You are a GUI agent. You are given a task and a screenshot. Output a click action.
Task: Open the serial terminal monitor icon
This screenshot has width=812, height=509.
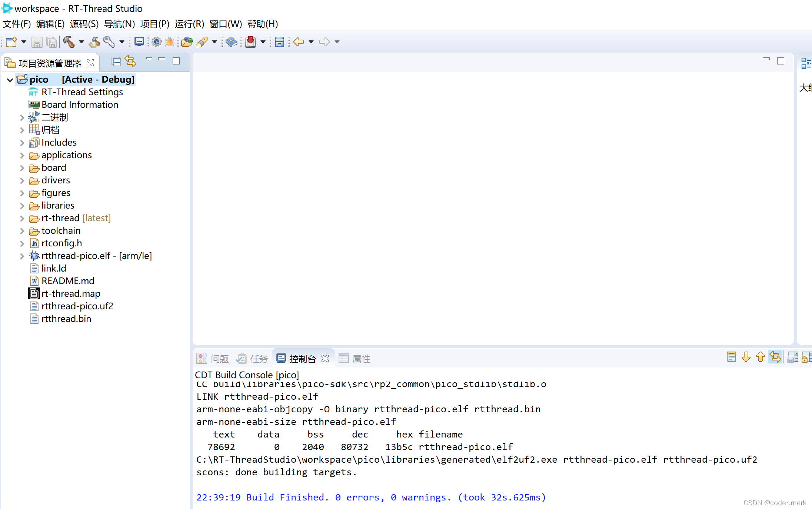pyautogui.click(x=139, y=42)
